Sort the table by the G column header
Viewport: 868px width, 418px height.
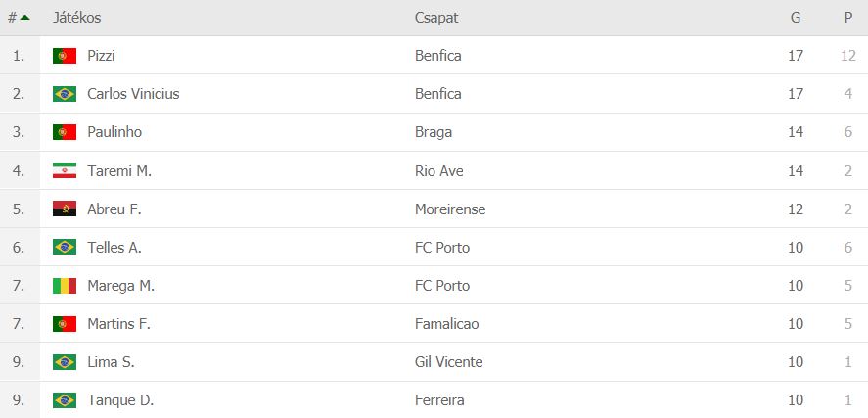tap(796, 18)
